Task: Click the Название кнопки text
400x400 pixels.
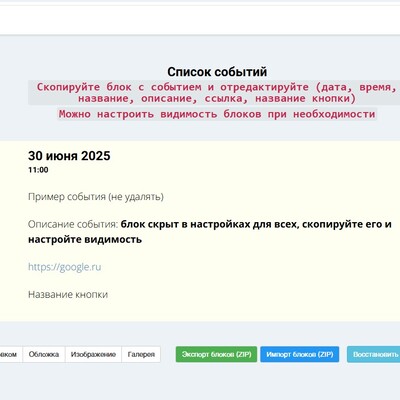Action: (x=68, y=295)
